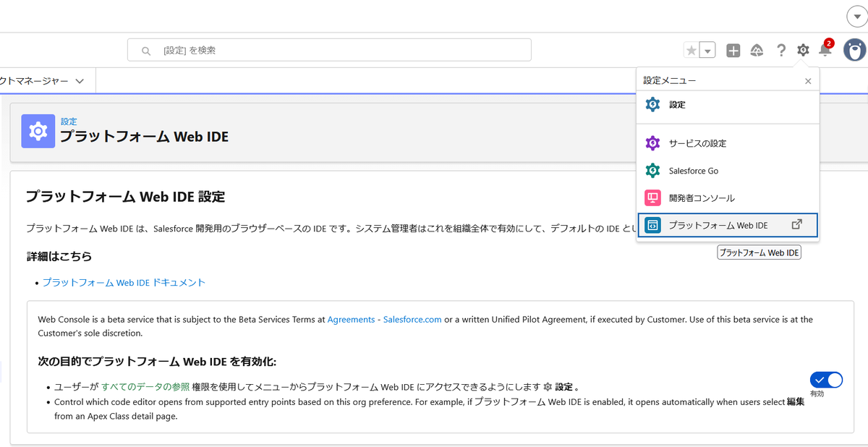This screenshot has height=447, width=868.
Task: Click すべてのデータの参照 green text
Action: pos(145,387)
